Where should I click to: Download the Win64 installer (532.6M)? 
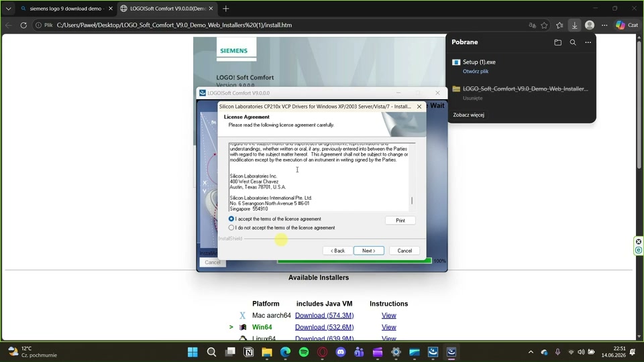324,327
